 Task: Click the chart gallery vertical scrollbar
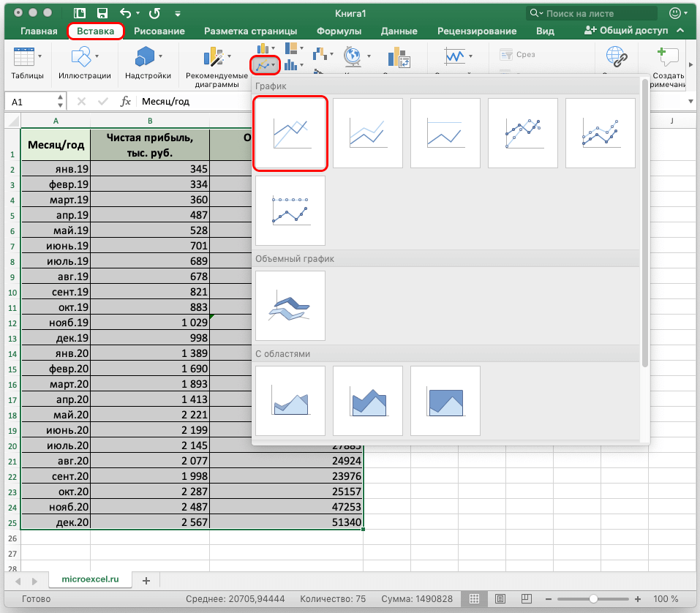click(x=644, y=223)
